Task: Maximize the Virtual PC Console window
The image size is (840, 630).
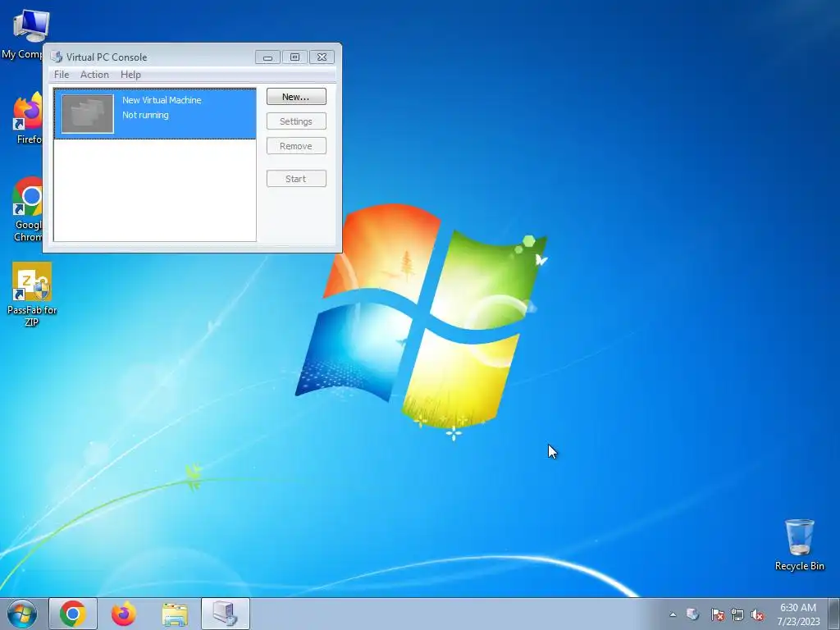Action: coord(294,57)
